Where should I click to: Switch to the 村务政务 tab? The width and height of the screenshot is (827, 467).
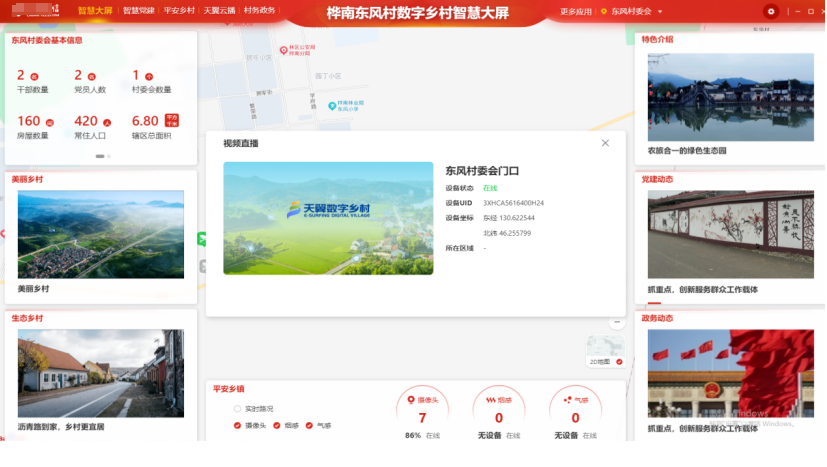pyautogui.click(x=259, y=11)
